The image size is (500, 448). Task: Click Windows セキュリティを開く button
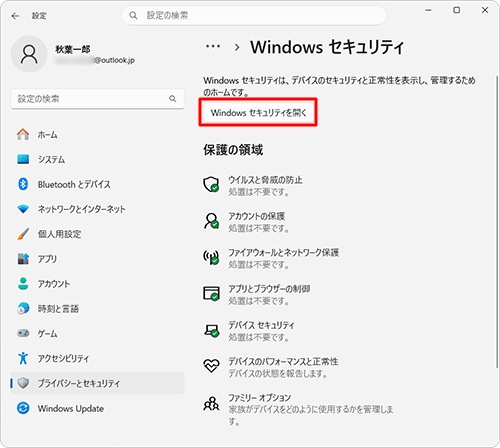[x=258, y=112]
